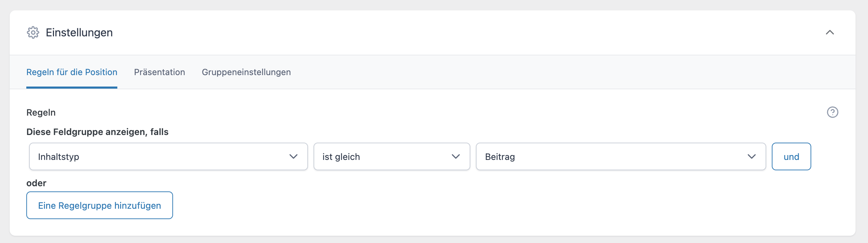Click the und button to add rule
Image resolution: width=868 pixels, height=243 pixels.
coord(791,156)
